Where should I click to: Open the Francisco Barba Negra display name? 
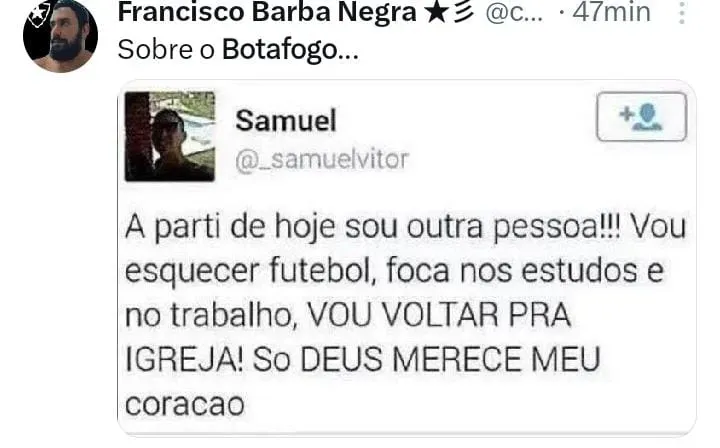point(267,12)
